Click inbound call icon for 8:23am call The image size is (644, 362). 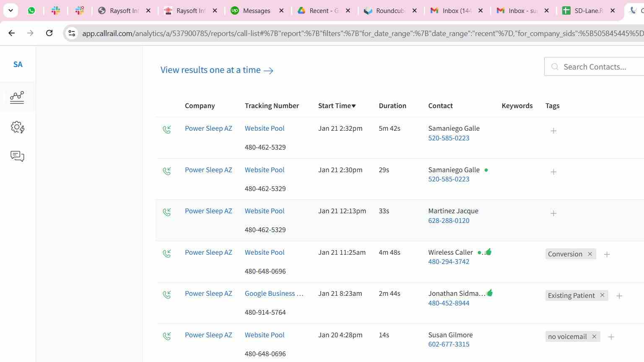tap(167, 295)
